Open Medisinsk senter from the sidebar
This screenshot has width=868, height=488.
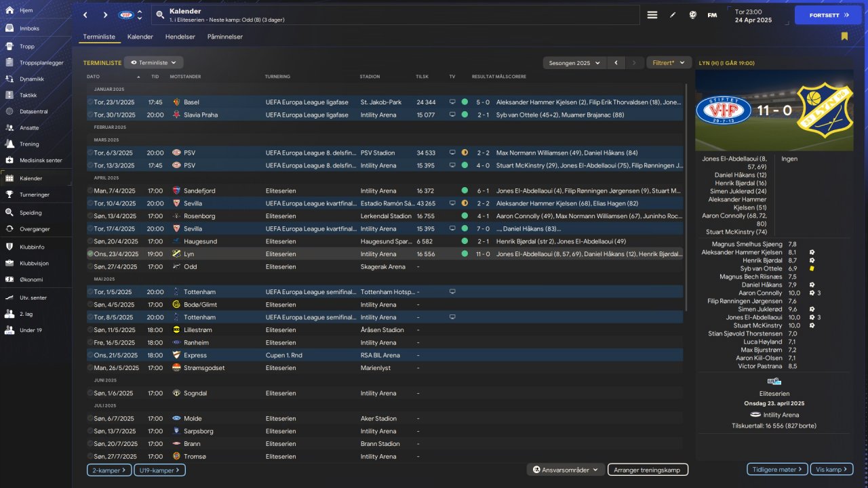pos(9,161)
